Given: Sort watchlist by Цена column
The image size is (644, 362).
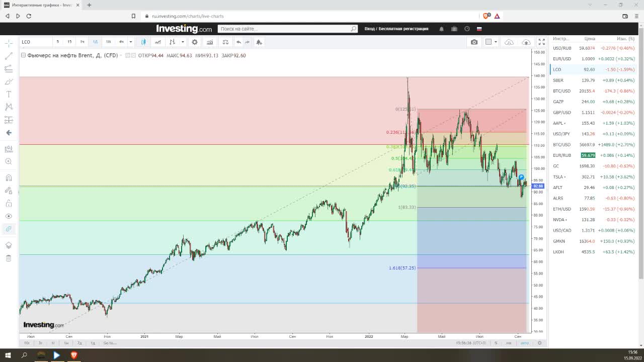Looking at the screenshot, I should (x=590, y=39).
